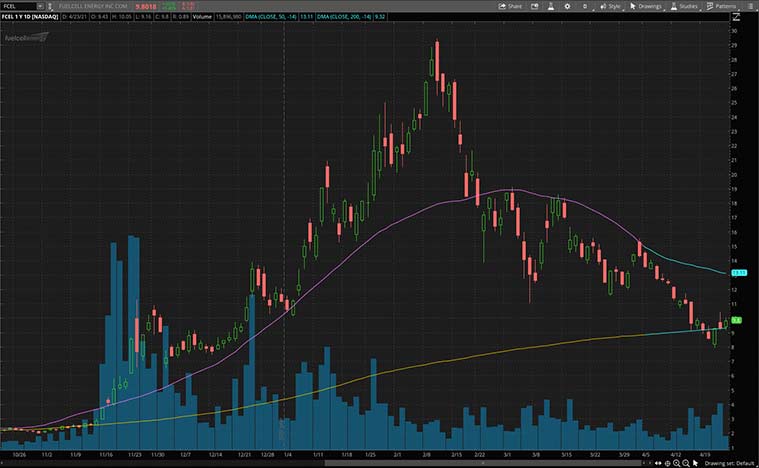Open the Drawings tools menu
Image resolution: width=759 pixels, height=468 pixels.
pos(647,6)
